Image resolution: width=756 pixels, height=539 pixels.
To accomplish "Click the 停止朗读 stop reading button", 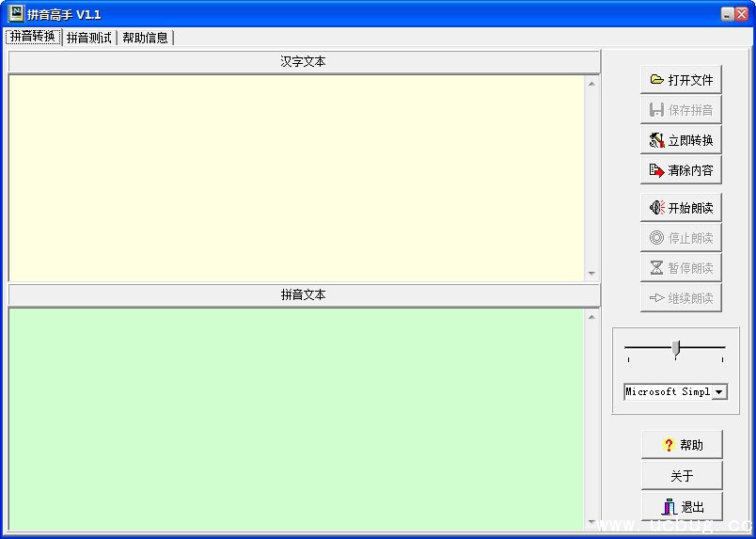I will pos(681,238).
